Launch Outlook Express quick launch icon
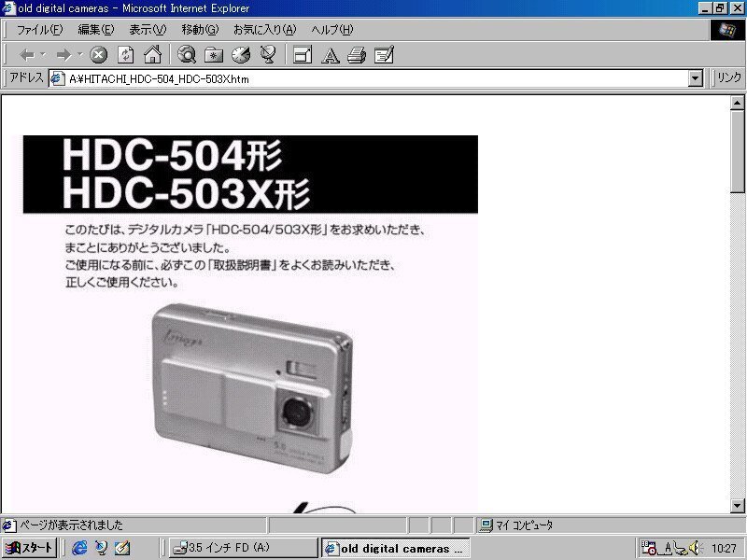 101,548
